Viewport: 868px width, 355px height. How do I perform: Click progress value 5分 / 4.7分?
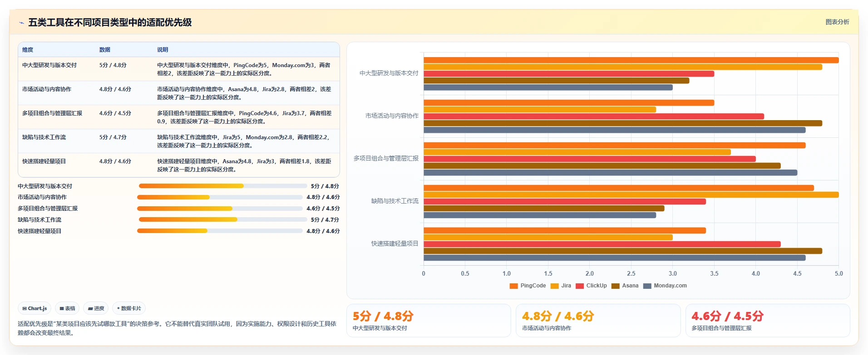click(x=325, y=220)
